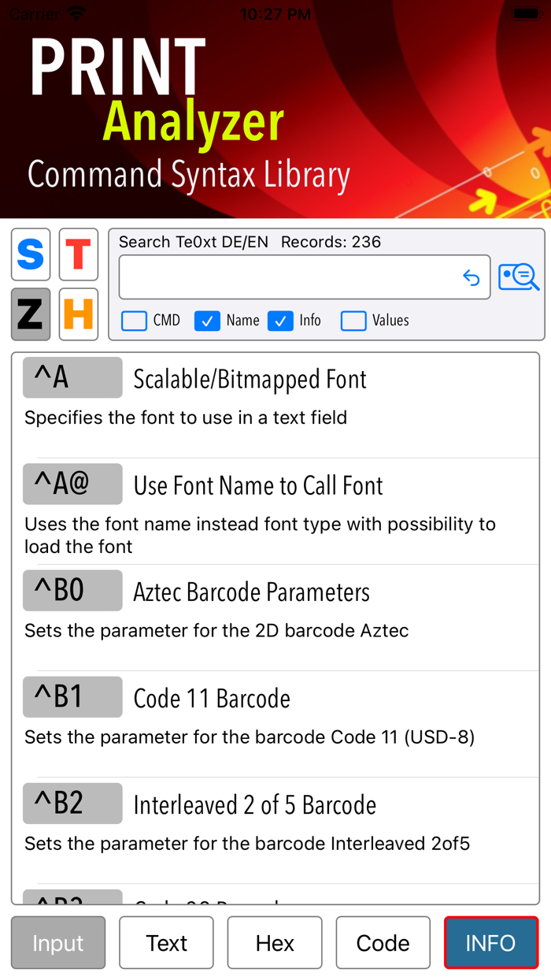Enable the CMD checkbox
This screenshot has height=980, width=551.
[x=134, y=321]
